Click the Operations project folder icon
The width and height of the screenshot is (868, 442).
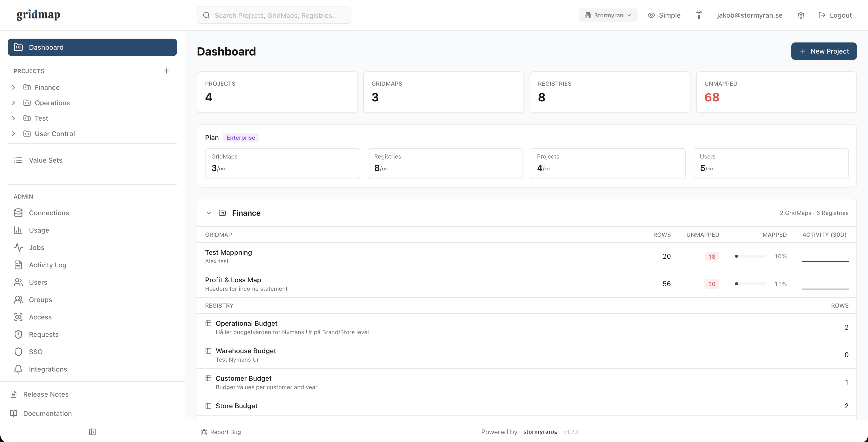[x=27, y=103]
